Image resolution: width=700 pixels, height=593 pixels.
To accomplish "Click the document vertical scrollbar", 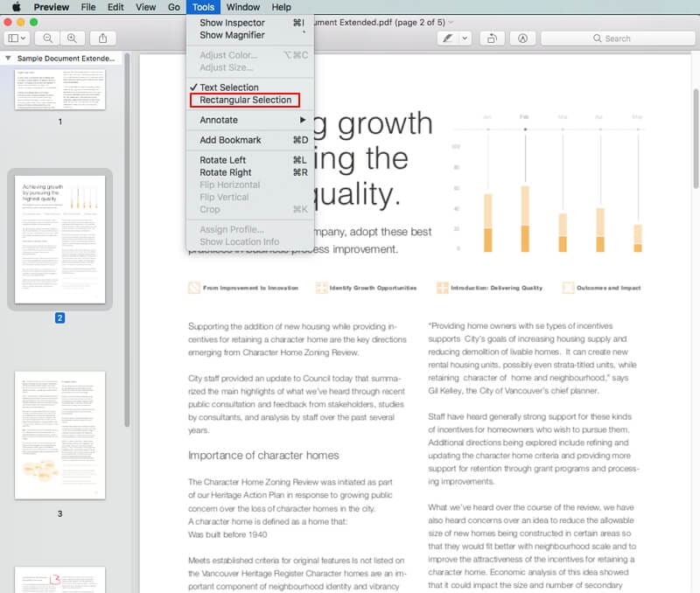I will (696, 138).
